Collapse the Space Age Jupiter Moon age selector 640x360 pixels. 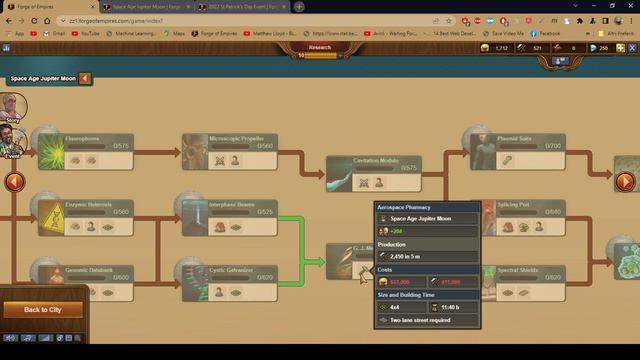(x=85, y=78)
